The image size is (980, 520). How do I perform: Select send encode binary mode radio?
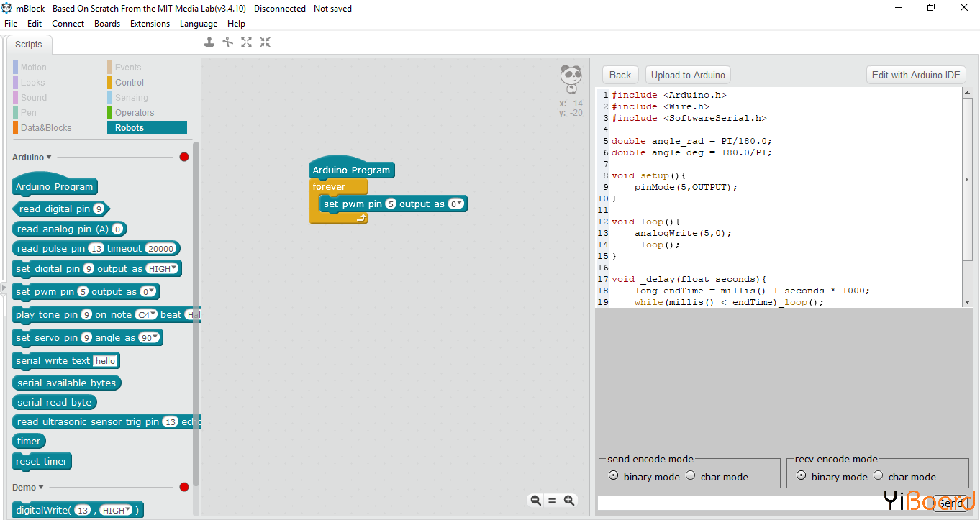[614, 475]
